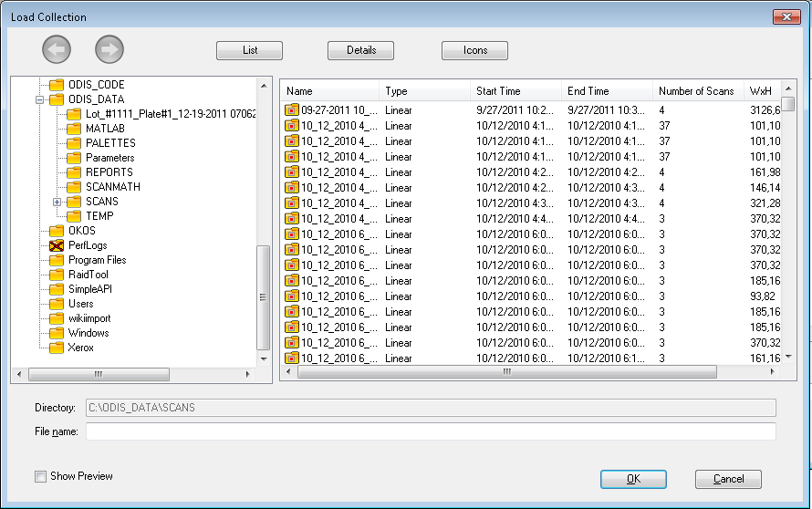This screenshot has width=812, height=509.
Task: Click the File name input field
Action: tap(431, 431)
